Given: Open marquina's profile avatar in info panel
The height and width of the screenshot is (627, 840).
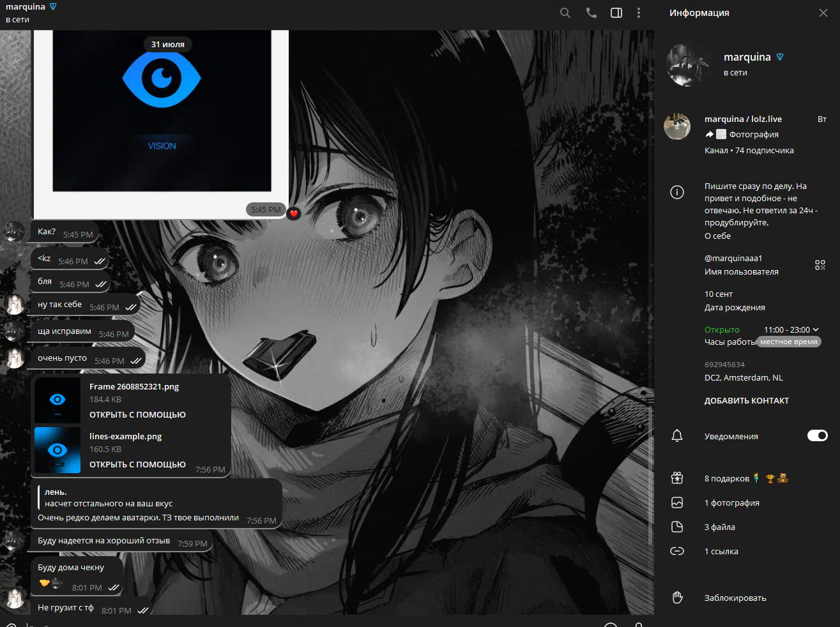Looking at the screenshot, I should click(x=689, y=64).
